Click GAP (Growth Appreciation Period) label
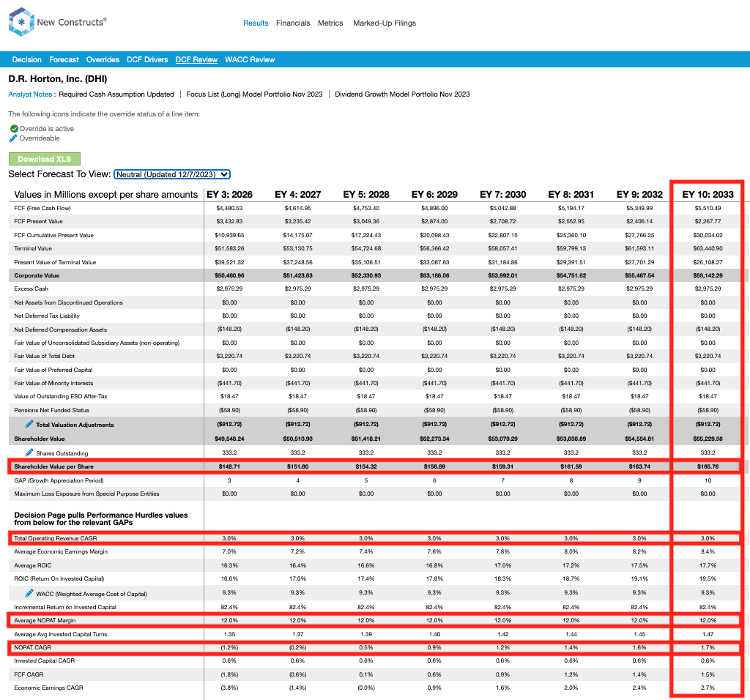750x700 pixels. click(x=59, y=480)
